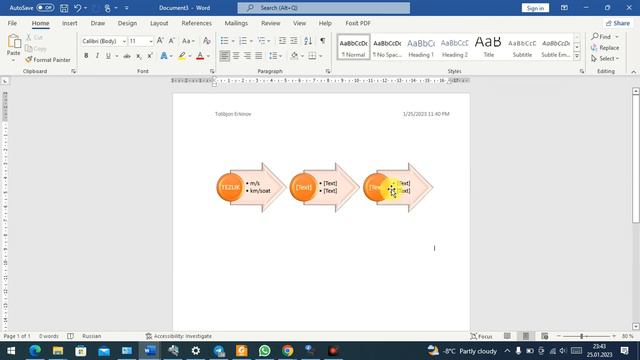The width and height of the screenshot is (640, 360).
Task: Apply yellow text highlight color
Action: [x=182, y=56]
